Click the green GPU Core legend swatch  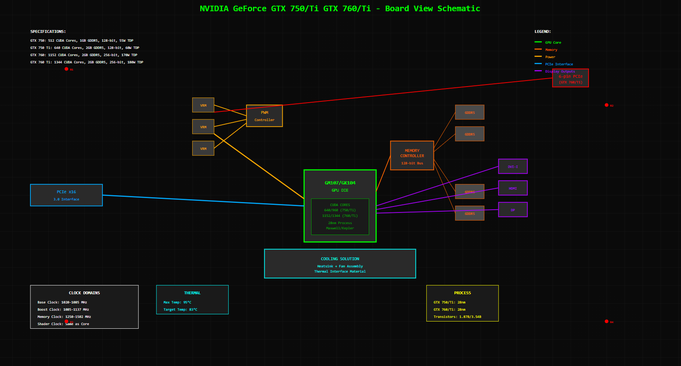pyautogui.click(x=538, y=42)
